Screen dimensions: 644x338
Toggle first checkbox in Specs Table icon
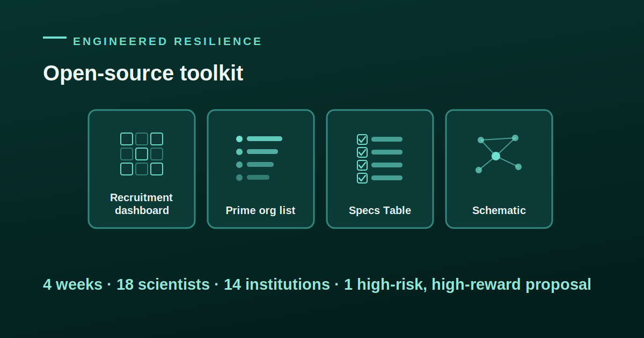(x=362, y=139)
